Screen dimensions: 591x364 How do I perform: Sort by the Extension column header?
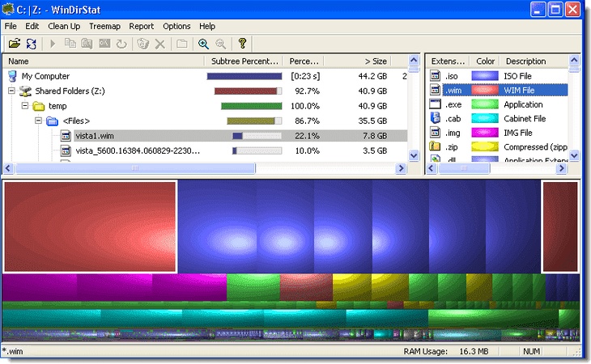(449, 61)
